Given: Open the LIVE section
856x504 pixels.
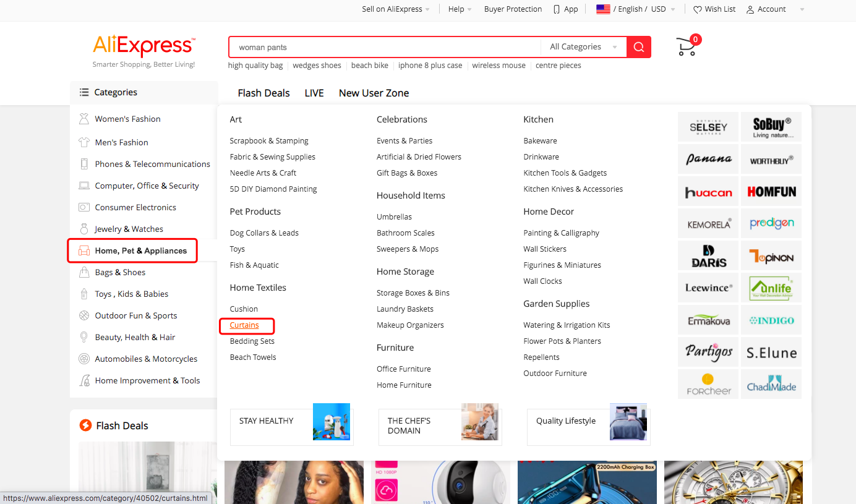Looking at the screenshot, I should [314, 93].
